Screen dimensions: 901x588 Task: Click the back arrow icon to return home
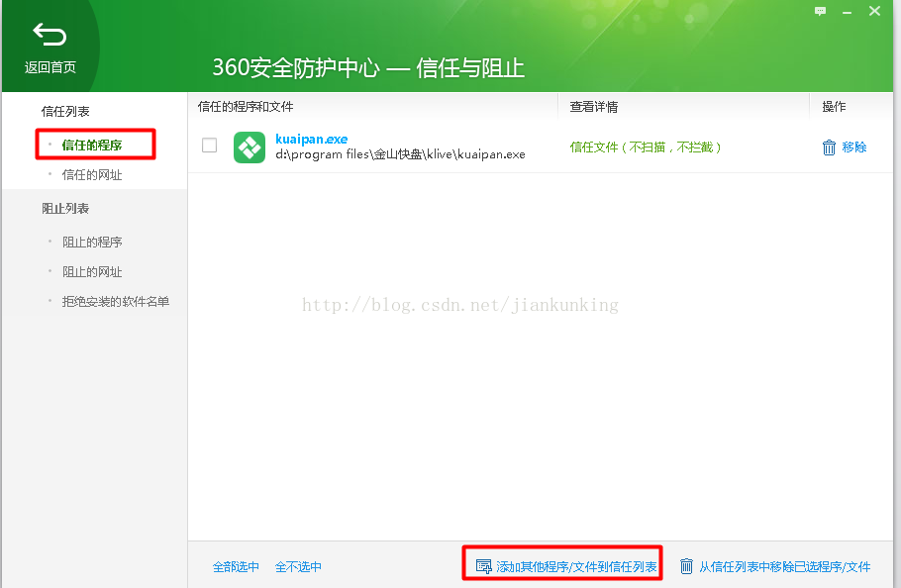(x=50, y=35)
